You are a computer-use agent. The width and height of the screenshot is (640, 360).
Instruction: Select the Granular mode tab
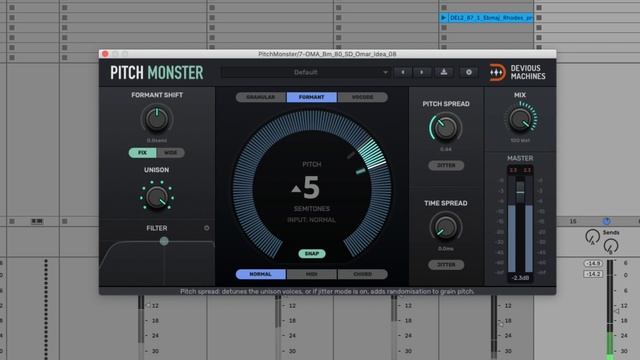[261, 97]
